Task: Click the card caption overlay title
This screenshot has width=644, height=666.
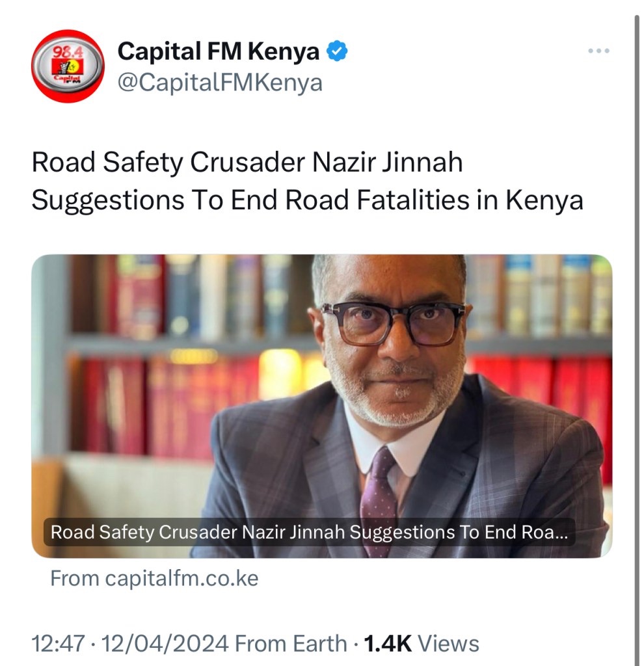Action: click(309, 532)
